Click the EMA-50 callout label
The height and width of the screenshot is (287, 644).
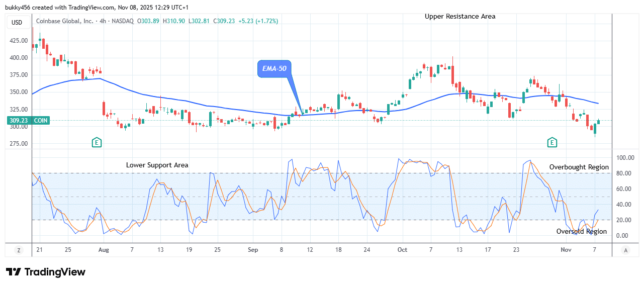[x=274, y=68]
